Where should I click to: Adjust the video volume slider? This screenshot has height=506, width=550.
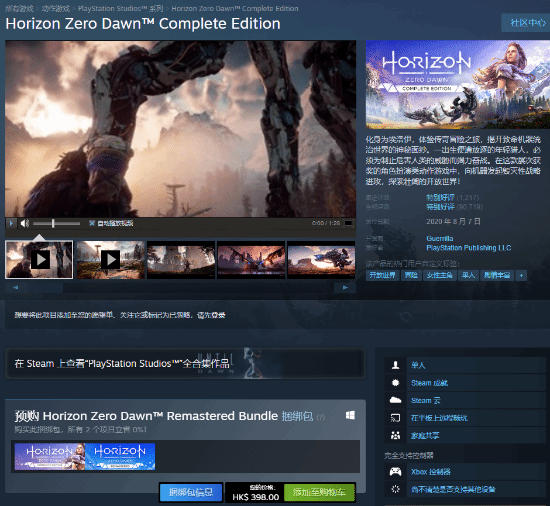pyautogui.click(x=56, y=223)
